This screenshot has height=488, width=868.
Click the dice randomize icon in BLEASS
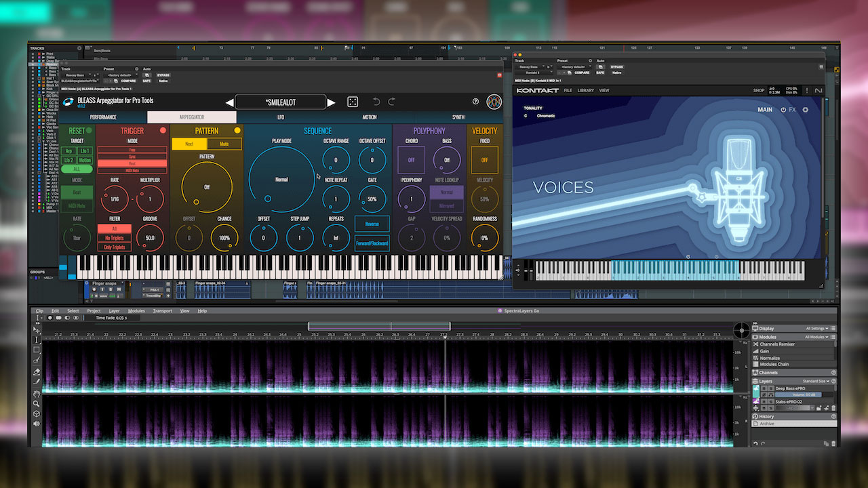353,102
